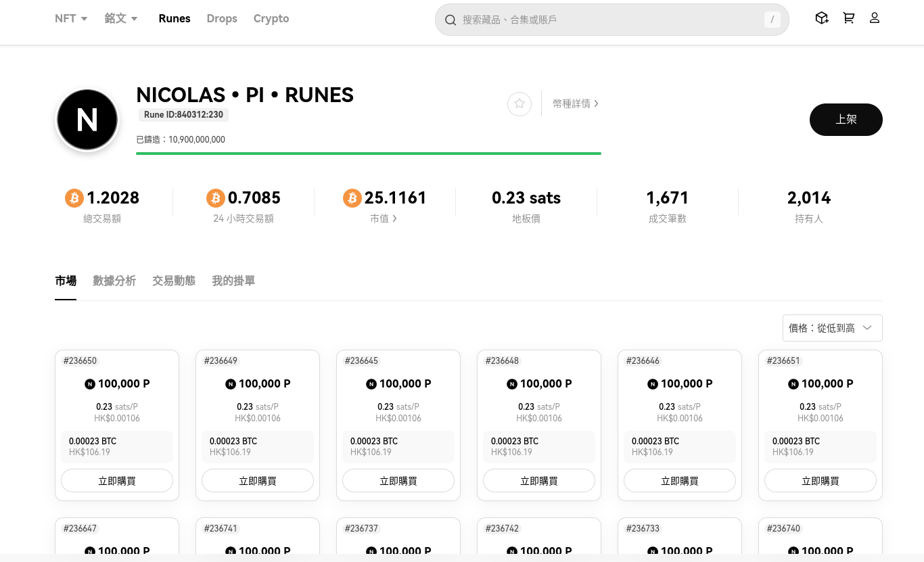Switch to the 數據分析 tab
The image size is (924, 562).
[x=114, y=281]
